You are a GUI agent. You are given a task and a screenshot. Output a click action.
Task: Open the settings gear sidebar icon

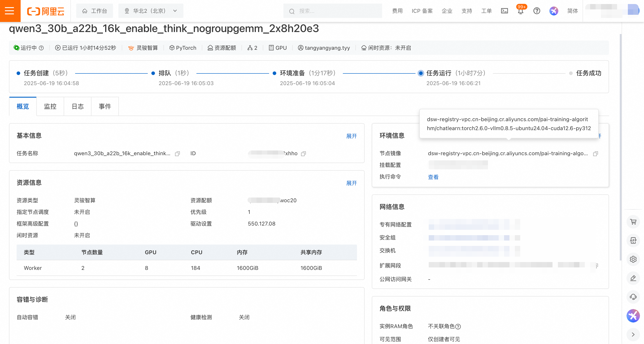point(633,259)
